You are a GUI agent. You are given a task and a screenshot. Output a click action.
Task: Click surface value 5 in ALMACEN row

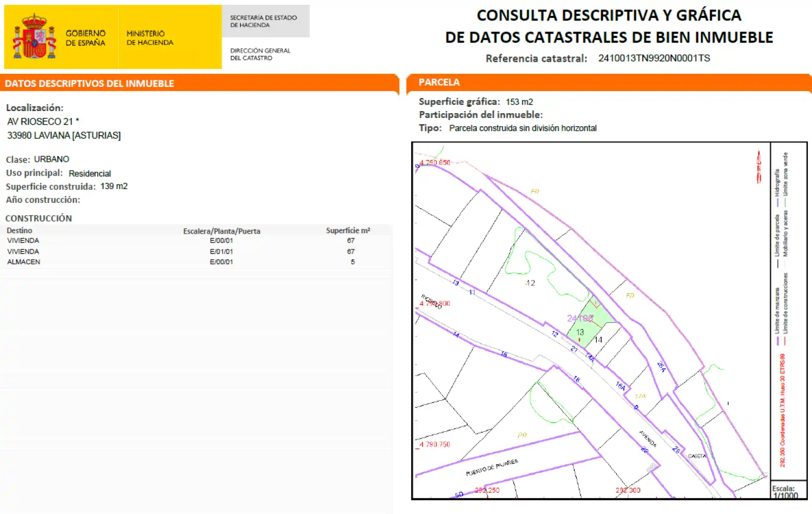point(353,262)
